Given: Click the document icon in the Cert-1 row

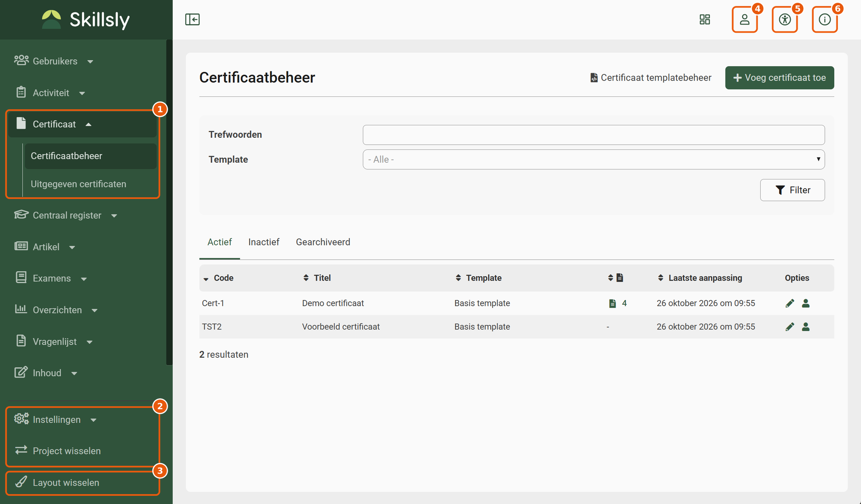Looking at the screenshot, I should pyautogui.click(x=612, y=303).
